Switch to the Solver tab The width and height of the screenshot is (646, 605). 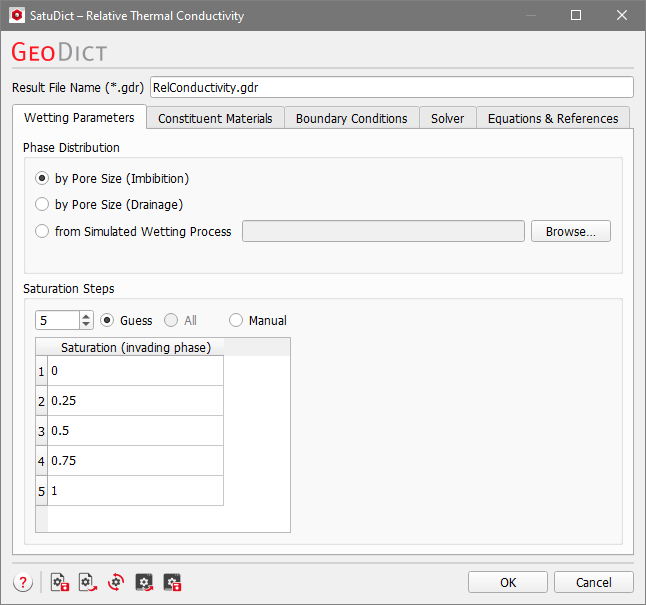point(447,119)
